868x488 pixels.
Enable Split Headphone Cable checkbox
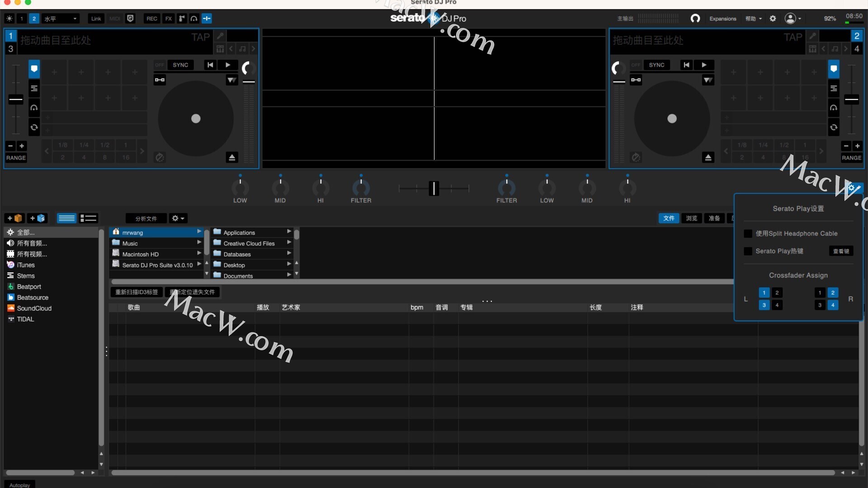(x=748, y=234)
